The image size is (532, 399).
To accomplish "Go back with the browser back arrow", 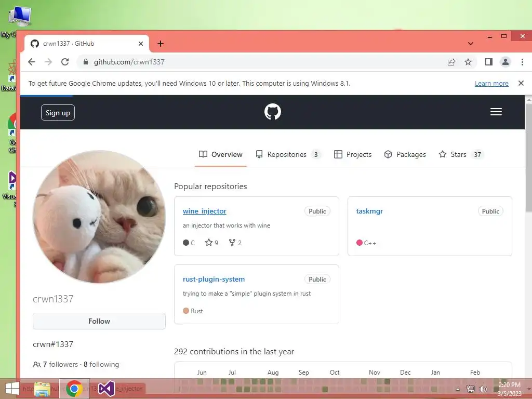I will coord(32,62).
